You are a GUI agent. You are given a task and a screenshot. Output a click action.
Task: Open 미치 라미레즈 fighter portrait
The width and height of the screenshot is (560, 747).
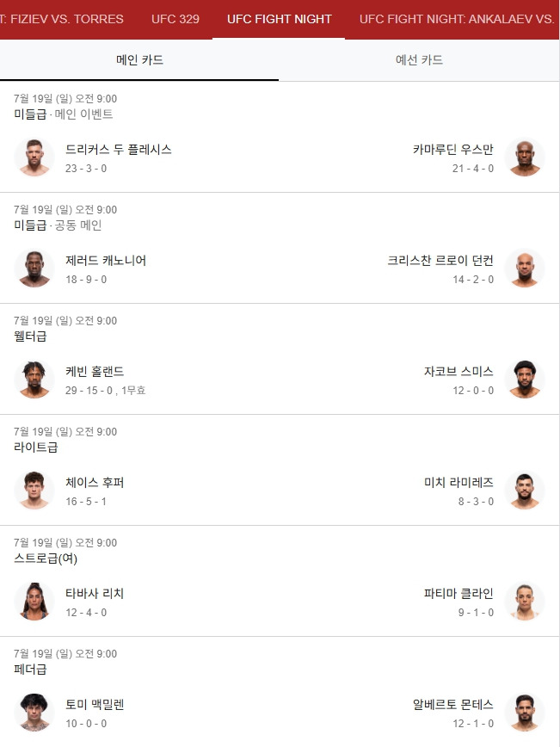click(525, 491)
